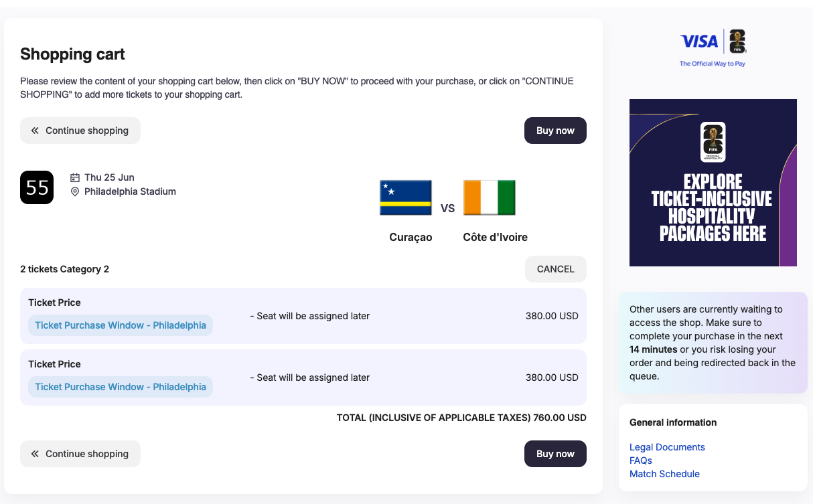
Task: Open the Match Schedule link
Action: click(664, 474)
